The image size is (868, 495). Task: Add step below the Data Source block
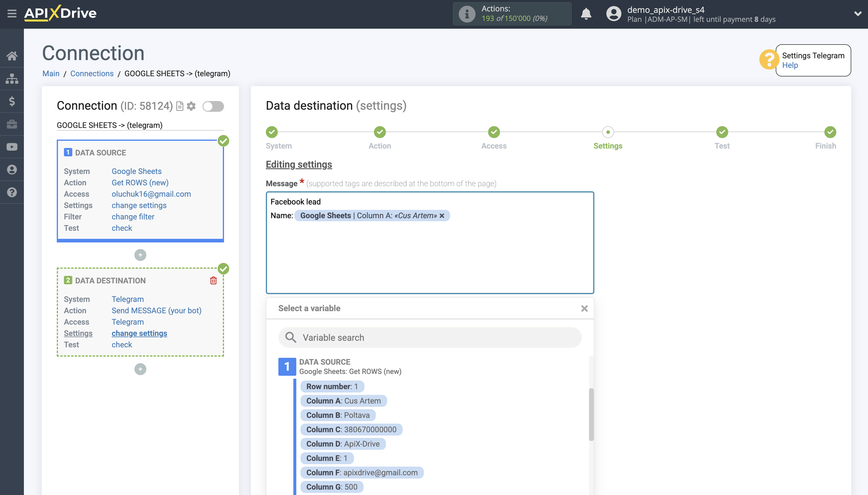point(140,255)
